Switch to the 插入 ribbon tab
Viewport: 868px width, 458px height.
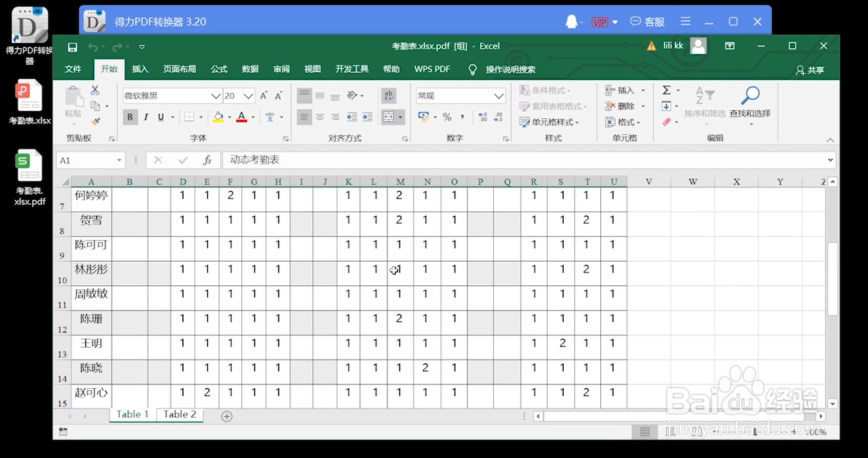140,69
